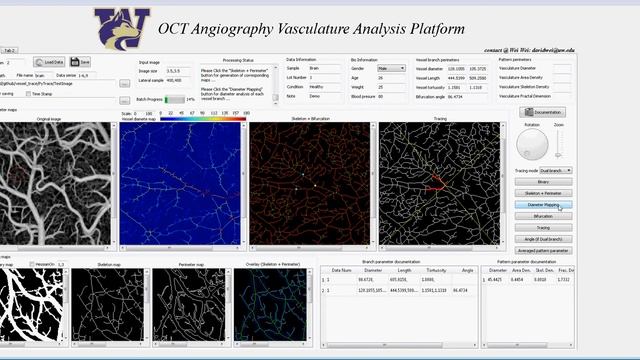Click the vessel diameter color scale bar
This screenshot has width=640, height=360.
click(x=203, y=119)
